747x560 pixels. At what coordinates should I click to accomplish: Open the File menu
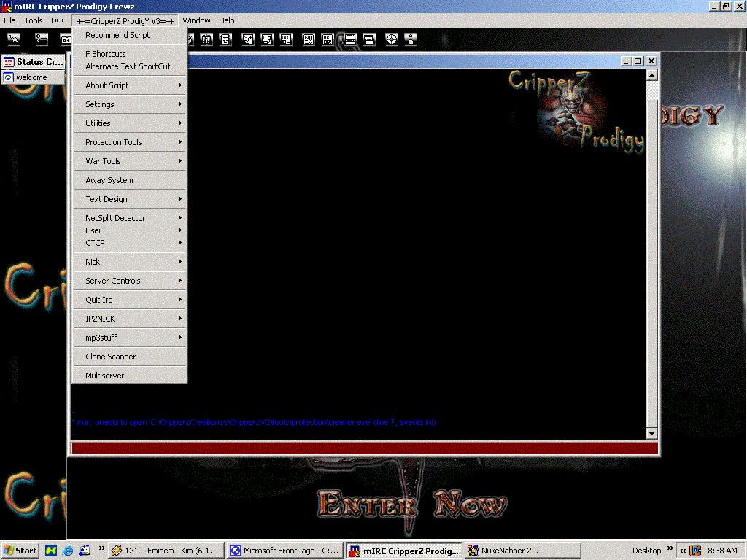click(9, 20)
